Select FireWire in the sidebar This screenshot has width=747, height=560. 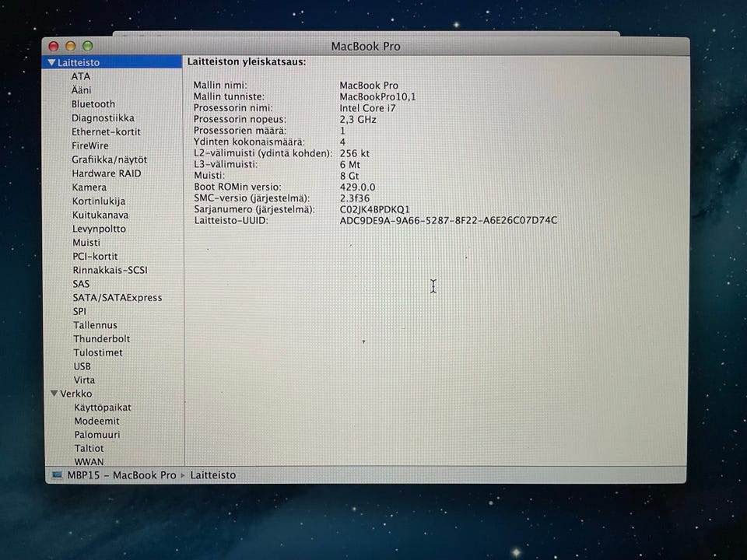pos(90,145)
